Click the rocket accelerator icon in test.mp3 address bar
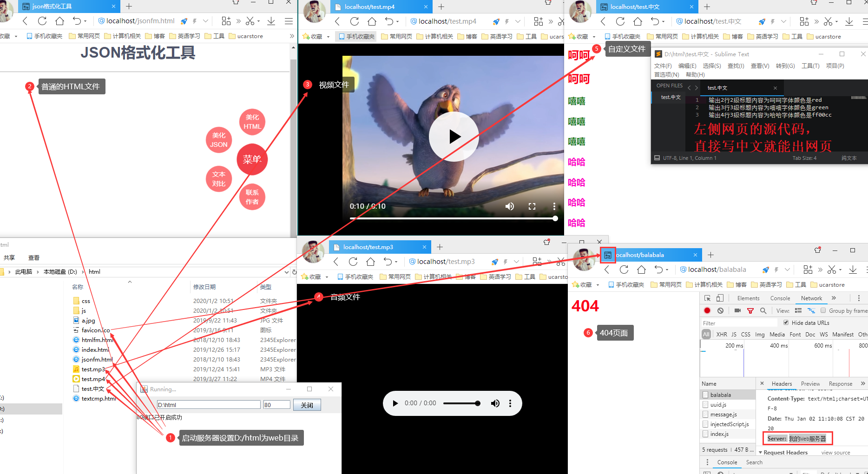868x474 pixels. point(495,262)
